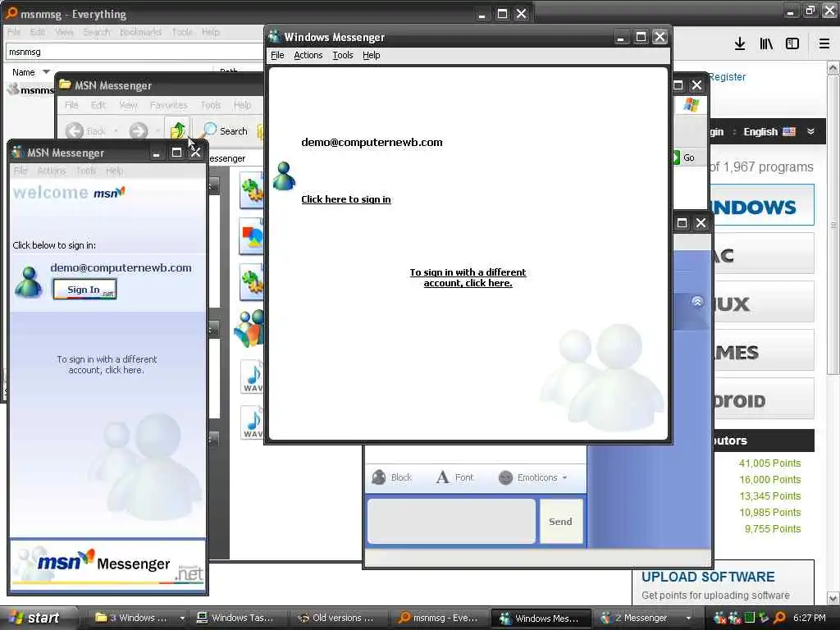840x630 pixels.
Task: Open the Back history dropdown arrow
Action: [116, 130]
